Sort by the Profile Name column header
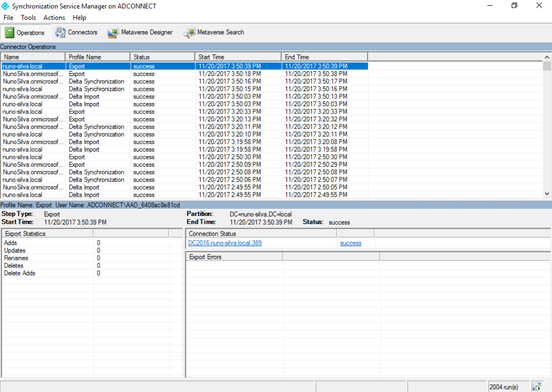 coord(98,57)
